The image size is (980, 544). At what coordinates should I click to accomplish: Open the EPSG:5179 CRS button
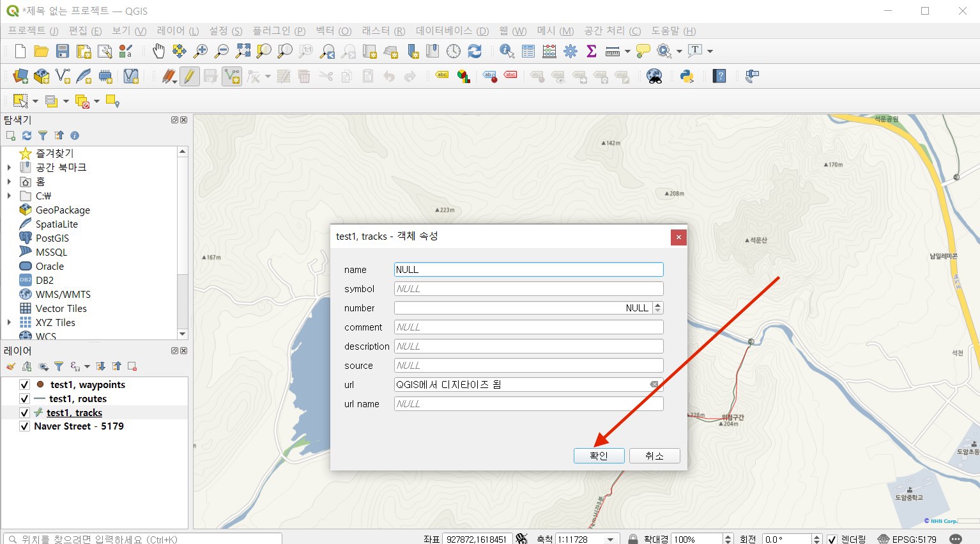click(907, 540)
